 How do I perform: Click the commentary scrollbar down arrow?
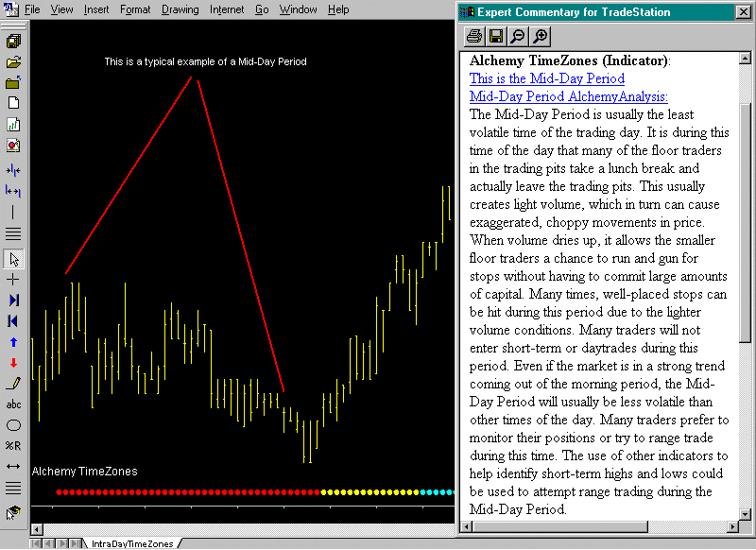745,514
